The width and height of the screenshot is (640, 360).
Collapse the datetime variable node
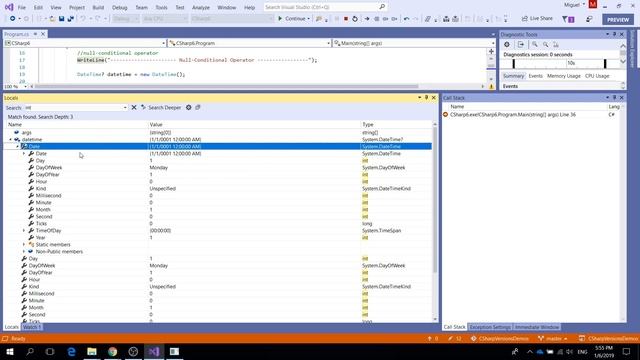click(11, 140)
